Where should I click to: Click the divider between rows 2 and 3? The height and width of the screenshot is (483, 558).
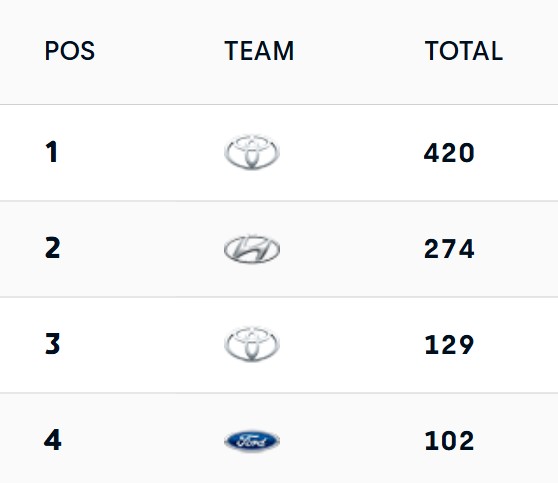pyautogui.click(x=279, y=297)
